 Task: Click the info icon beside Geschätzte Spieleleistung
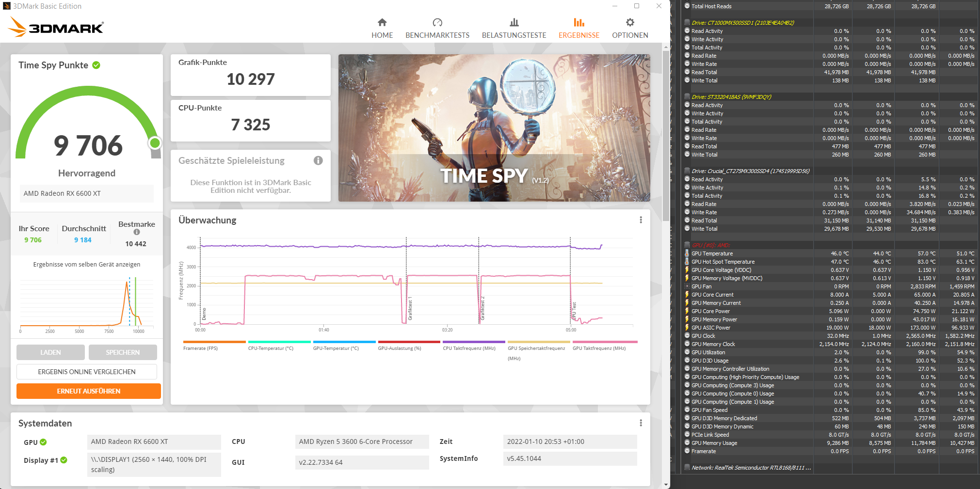coord(318,161)
